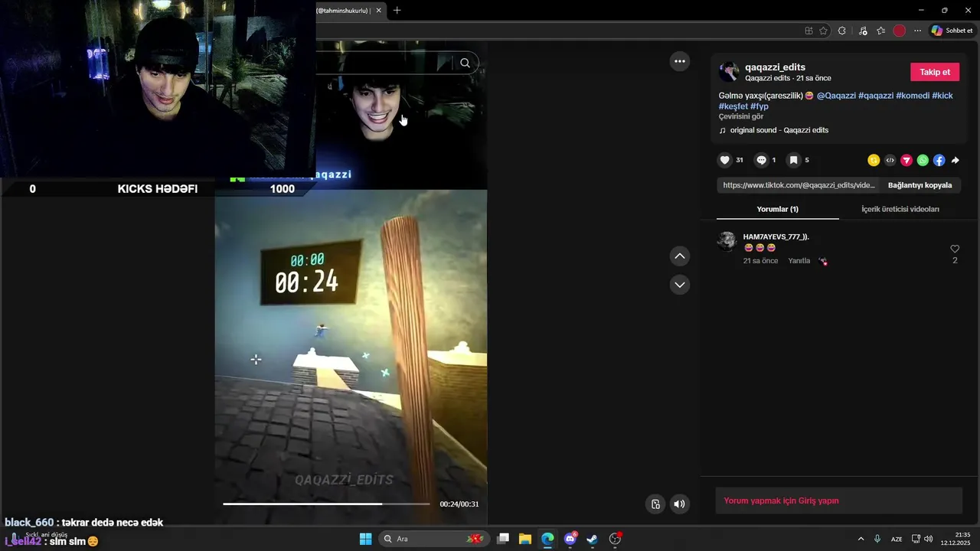This screenshot has height=551, width=980.
Task: Mute the video with speaker icon
Action: tap(679, 504)
